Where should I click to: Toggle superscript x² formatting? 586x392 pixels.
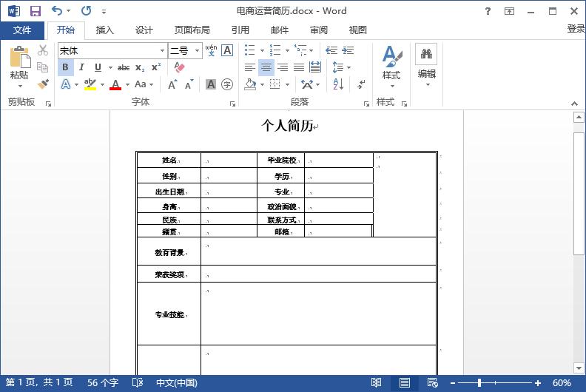click(x=156, y=67)
